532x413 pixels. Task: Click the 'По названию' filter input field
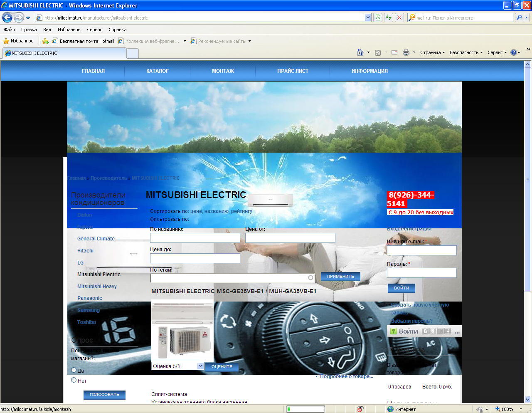pyautogui.click(x=195, y=238)
